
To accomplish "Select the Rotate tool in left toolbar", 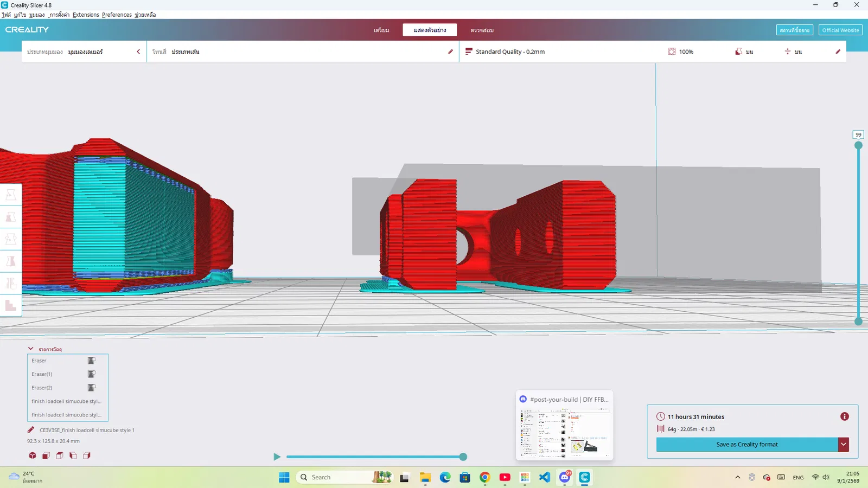I will tap(10, 239).
